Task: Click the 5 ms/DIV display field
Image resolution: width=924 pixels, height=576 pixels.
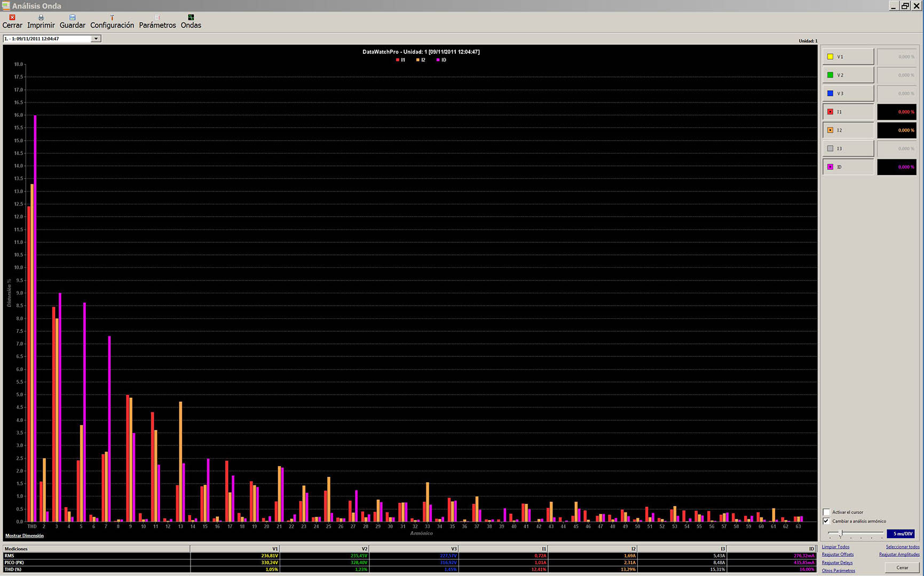Action: [x=901, y=534]
